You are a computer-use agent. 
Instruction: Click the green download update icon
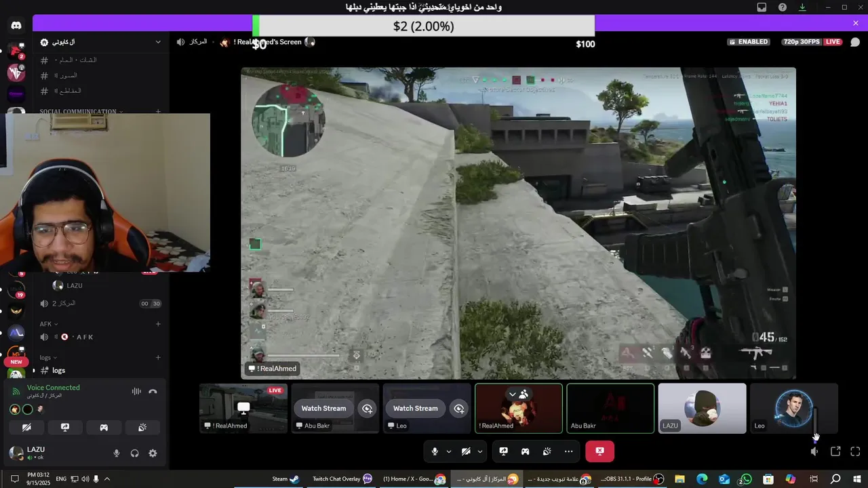click(x=803, y=7)
